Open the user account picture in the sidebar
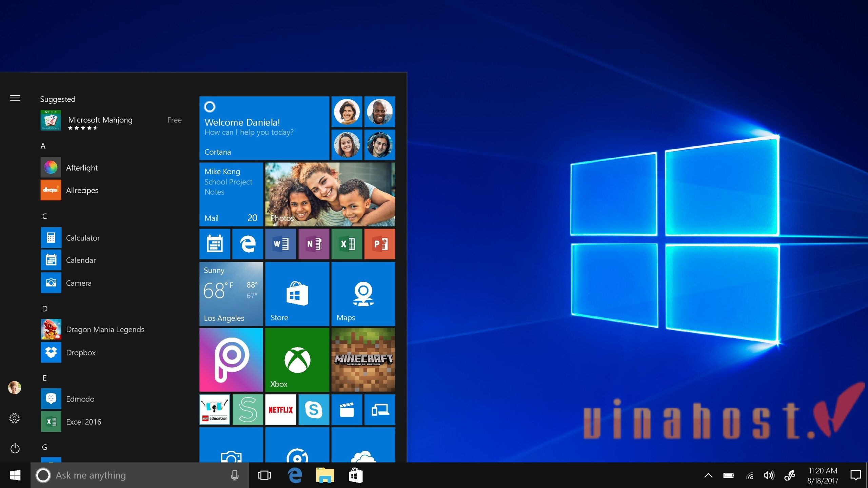 pyautogui.click(x=15, y=387)
